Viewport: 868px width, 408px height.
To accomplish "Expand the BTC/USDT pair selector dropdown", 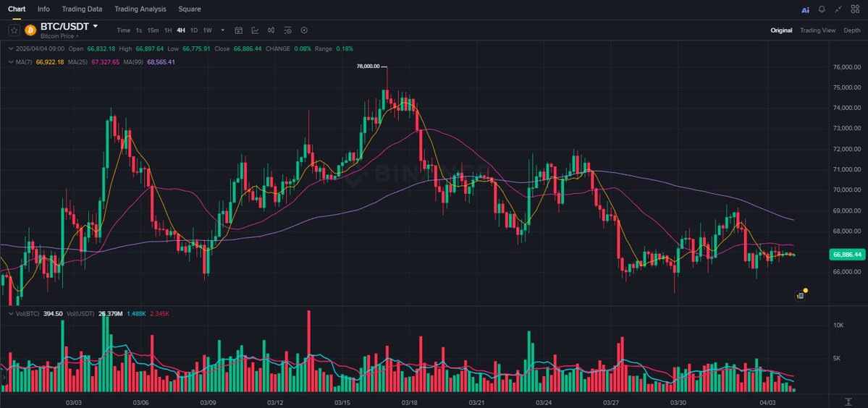I will click(x=95, y=26).
